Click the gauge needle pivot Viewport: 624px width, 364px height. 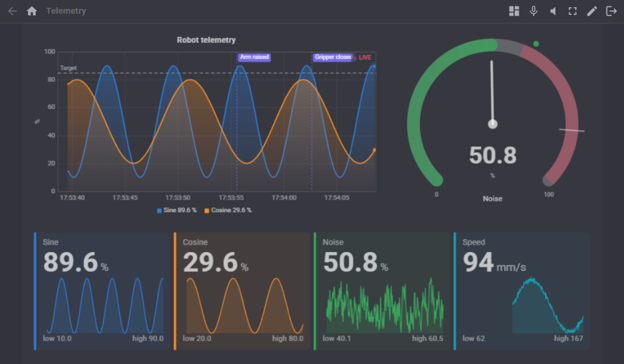tap(493, 124)
